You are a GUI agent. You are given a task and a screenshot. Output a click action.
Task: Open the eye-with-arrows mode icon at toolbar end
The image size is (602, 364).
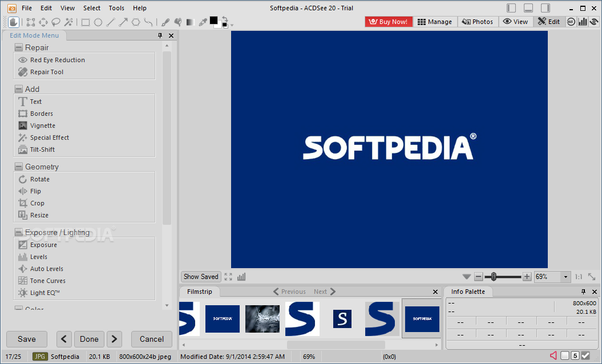click(595, 22)
